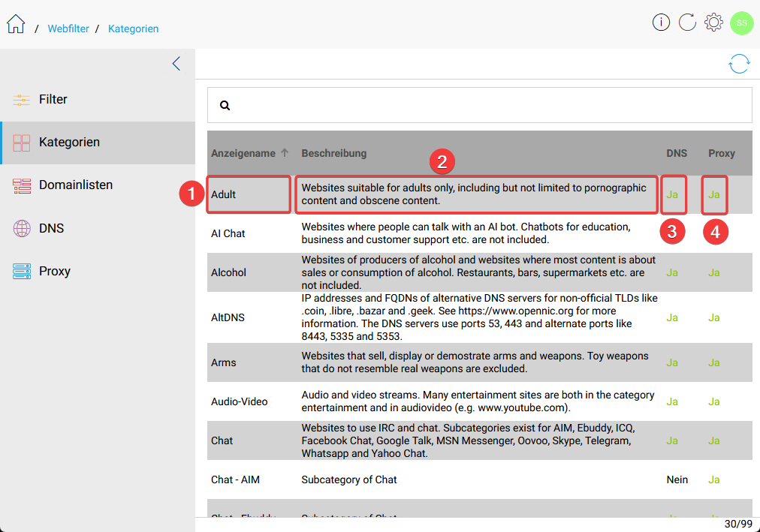This screenshot has height=532, width=760.
Task: Click the Beschreibung column header
Action: [334, 153]
